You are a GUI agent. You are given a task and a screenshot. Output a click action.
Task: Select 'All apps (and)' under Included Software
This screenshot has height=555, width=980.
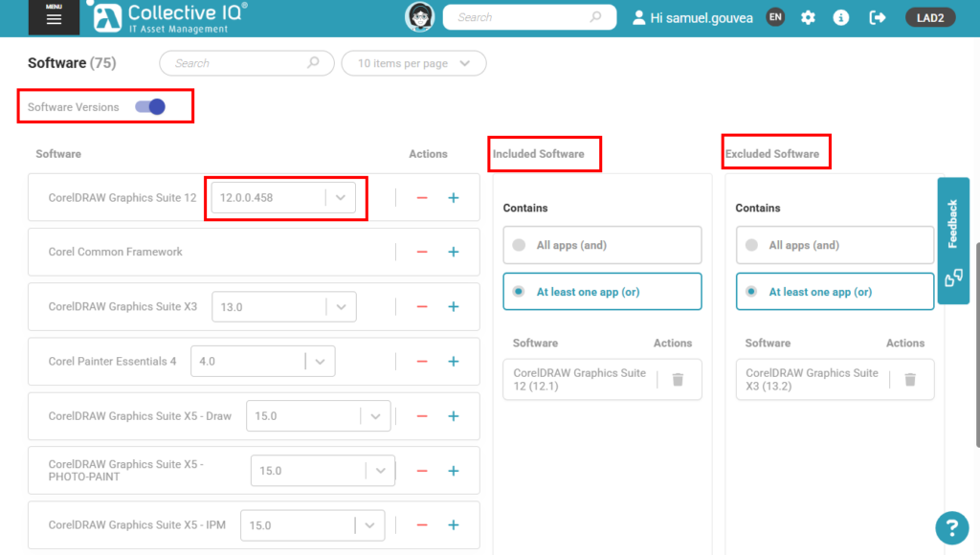(602, 245)
